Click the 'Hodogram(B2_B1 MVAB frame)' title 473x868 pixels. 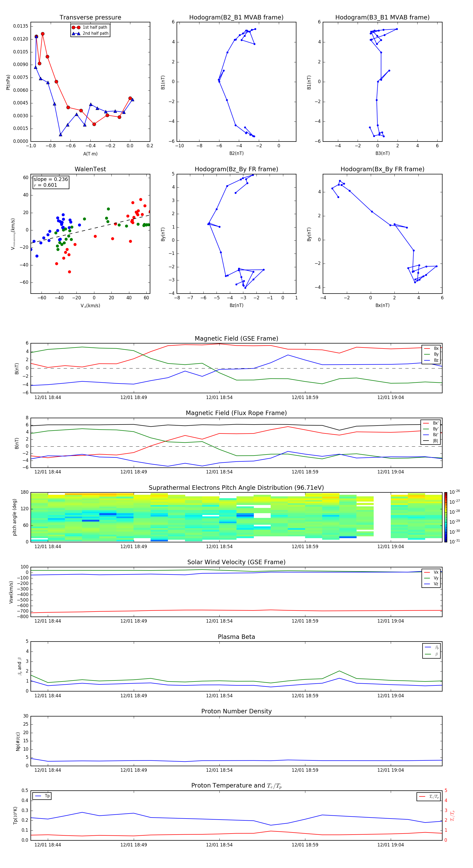tap(236, 18)
